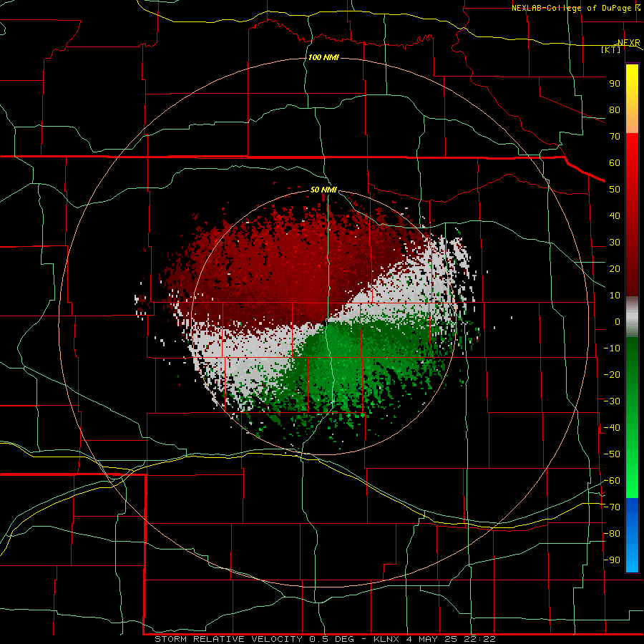Click the Storm Relative Velocity caption at bottom
644x644 pixels.
[x=325, y=639]
